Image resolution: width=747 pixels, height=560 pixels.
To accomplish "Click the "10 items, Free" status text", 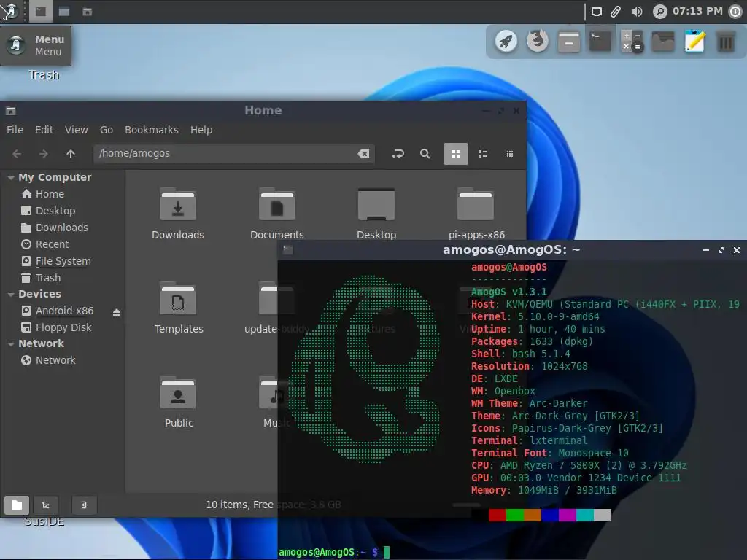I will pos(239,505).
